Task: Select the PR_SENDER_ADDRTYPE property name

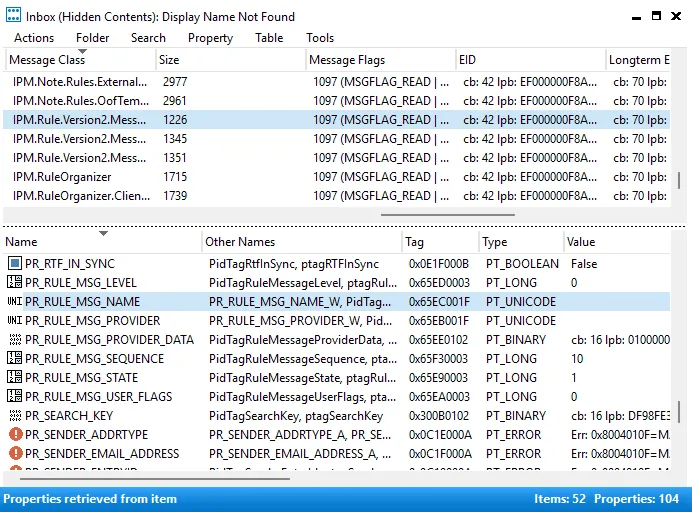Action: click(x=86, y=434)
